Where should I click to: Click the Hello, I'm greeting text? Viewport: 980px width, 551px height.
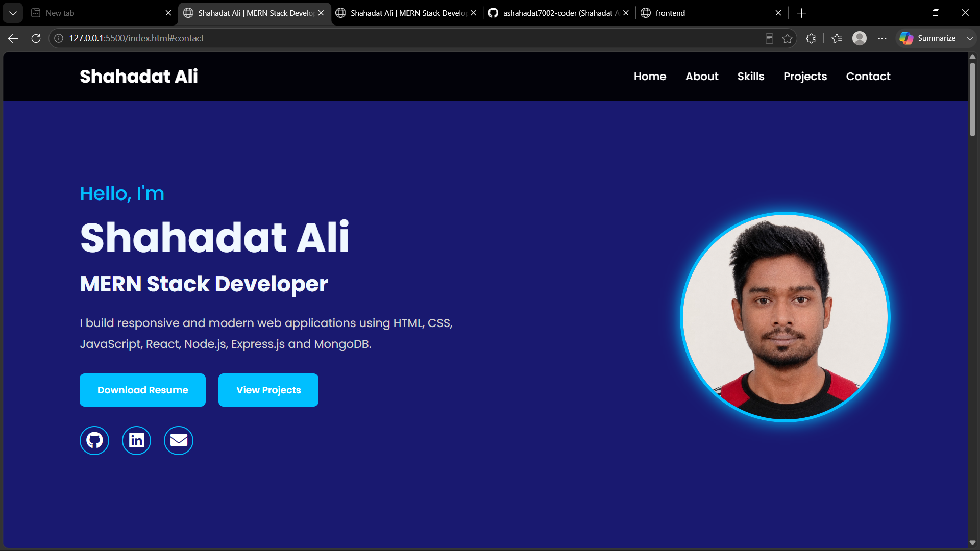pos(122,193)
